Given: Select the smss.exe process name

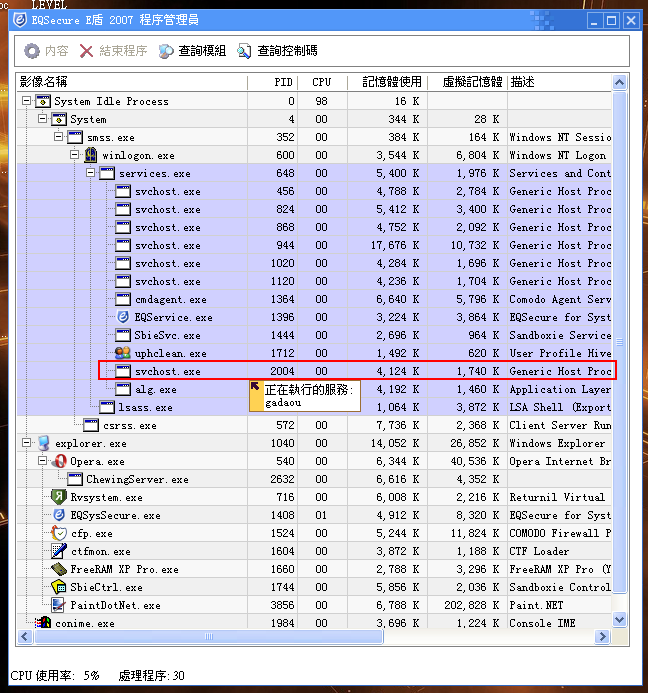Looking at the screenshot, I should [x=111, y=137].
